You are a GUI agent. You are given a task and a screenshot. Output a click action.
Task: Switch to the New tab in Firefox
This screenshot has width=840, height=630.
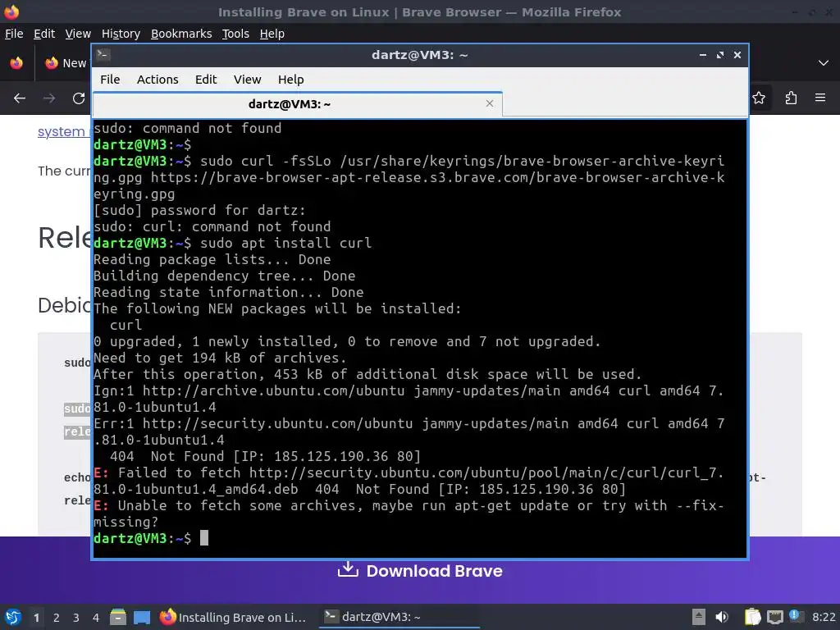click(66, 63)
